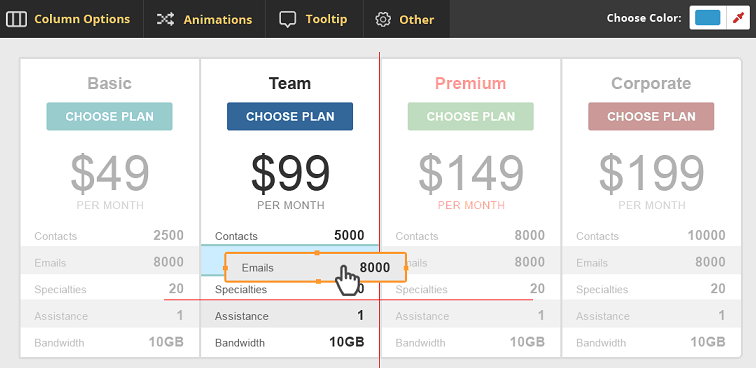
Task: Choose the Corporate plan button
Action: [x=651, y=116]
